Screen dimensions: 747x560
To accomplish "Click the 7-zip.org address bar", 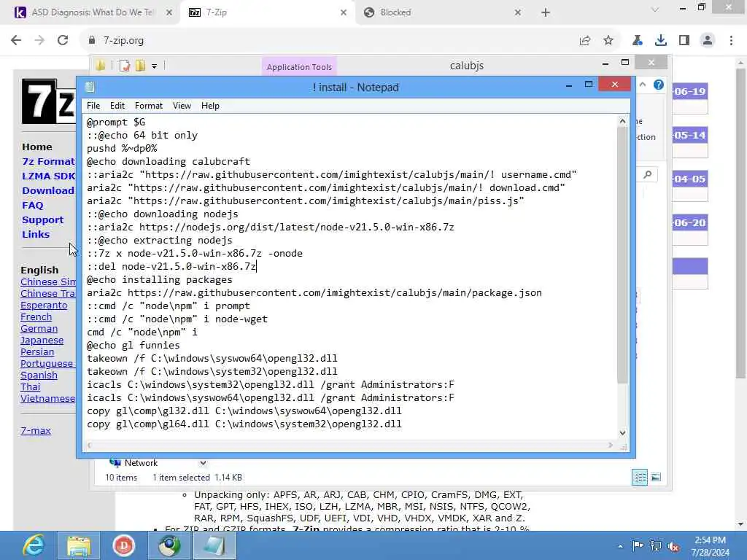I will coord(329,41).
